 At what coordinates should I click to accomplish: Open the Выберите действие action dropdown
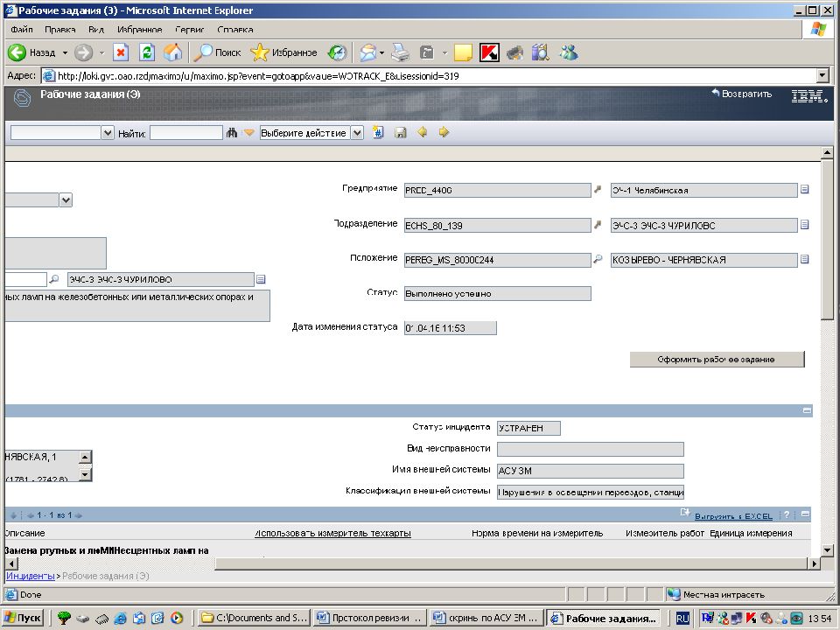(357, 133)
